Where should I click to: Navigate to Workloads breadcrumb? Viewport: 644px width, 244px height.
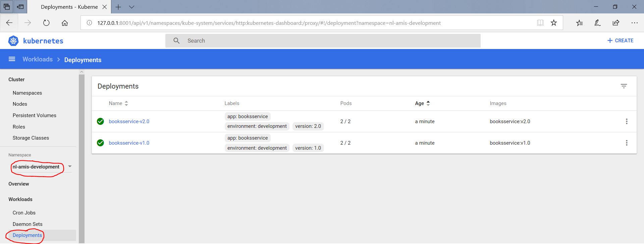[38, 59]
